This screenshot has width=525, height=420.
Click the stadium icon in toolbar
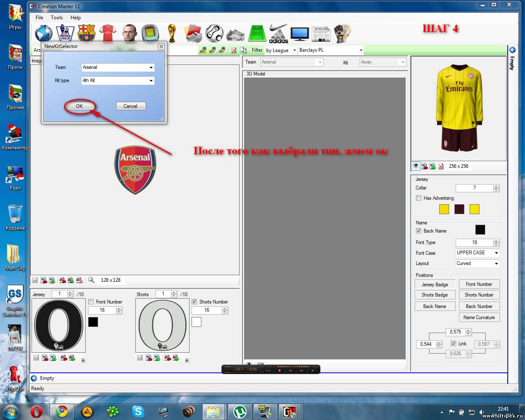pyautogui.click(x=150, y=33)
